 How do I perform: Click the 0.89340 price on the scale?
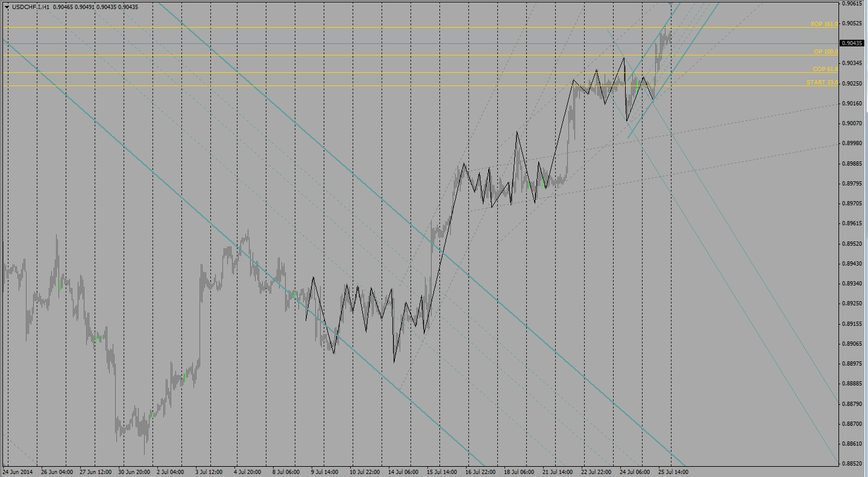[852, 284]
